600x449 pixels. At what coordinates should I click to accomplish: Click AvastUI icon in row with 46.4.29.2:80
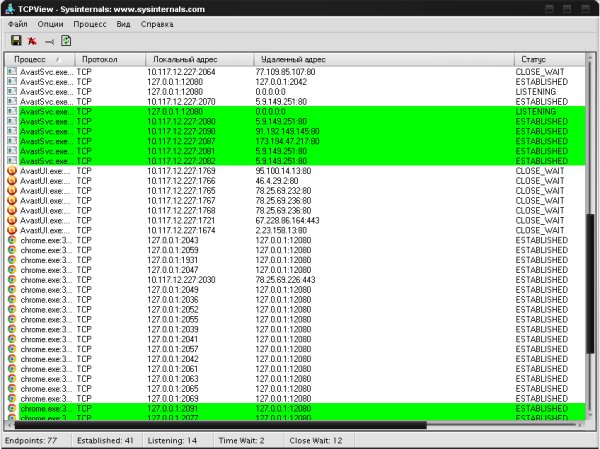tap(12, 181)
